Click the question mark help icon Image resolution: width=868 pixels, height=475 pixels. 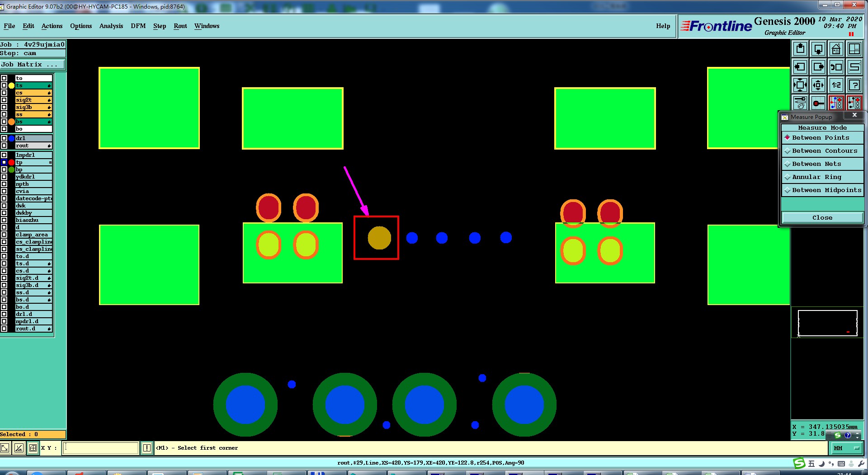pos(854,85)
